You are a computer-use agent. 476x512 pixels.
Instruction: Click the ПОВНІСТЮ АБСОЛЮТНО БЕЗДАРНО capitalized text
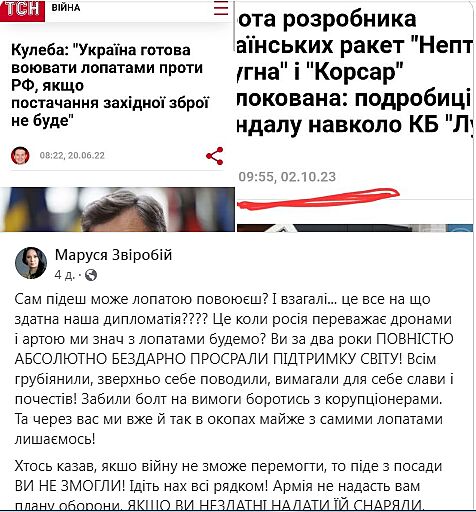tap(234, 349)
